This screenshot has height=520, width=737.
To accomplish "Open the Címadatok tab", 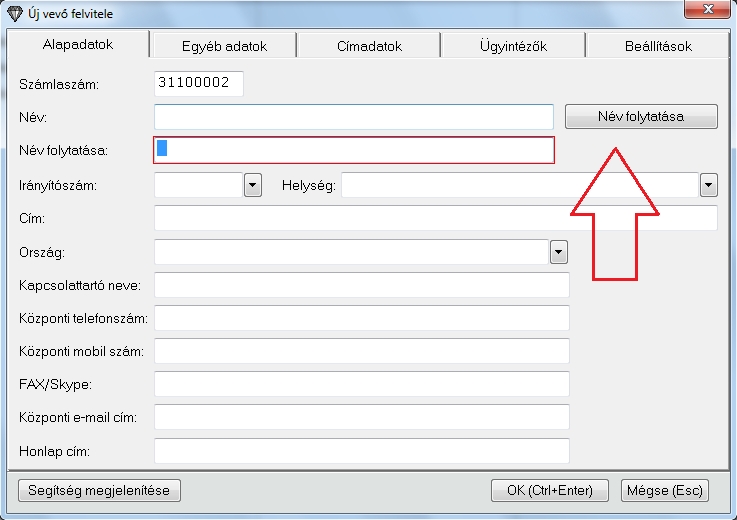I will click(x=368, y=46).
